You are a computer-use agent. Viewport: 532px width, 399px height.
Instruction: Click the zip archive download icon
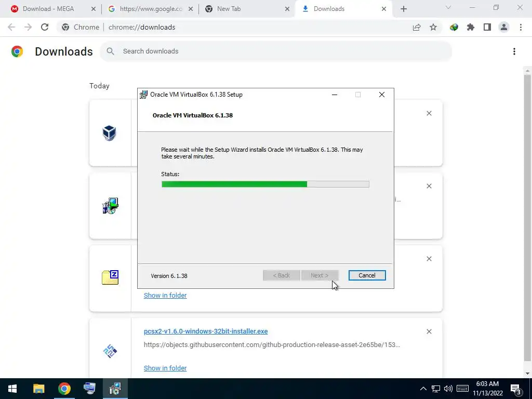click(110, 277)
